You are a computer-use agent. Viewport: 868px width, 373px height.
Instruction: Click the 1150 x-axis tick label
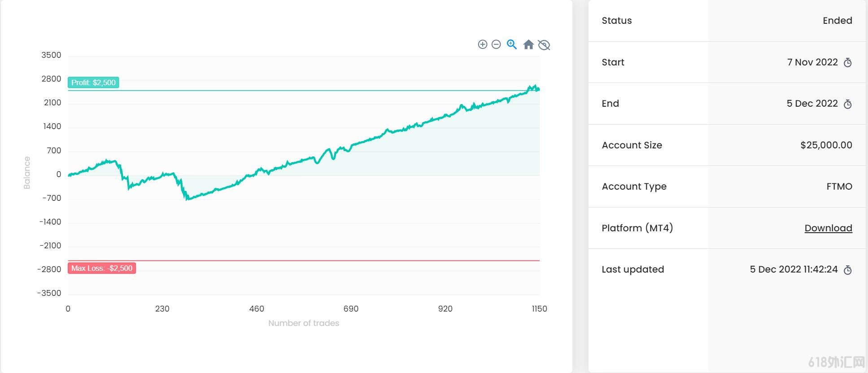539,309
